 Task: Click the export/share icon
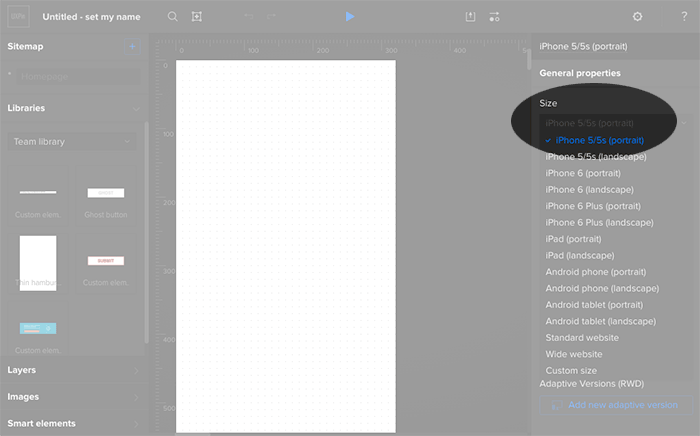[x=470, y=17]
